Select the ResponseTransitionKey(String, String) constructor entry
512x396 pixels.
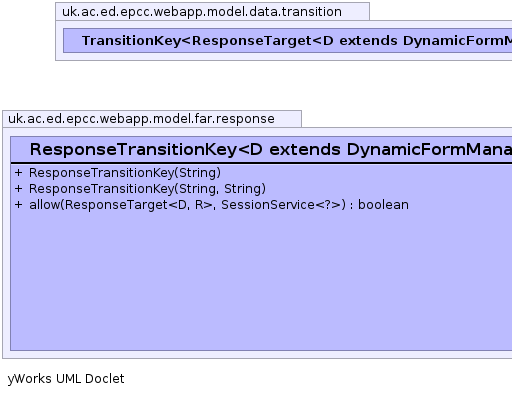point(147,189)
